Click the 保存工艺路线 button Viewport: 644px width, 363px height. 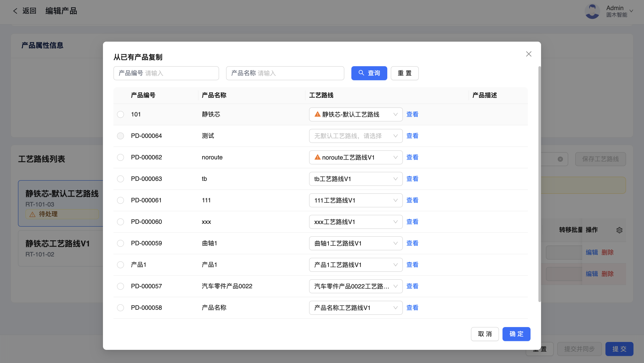[600, 159]
